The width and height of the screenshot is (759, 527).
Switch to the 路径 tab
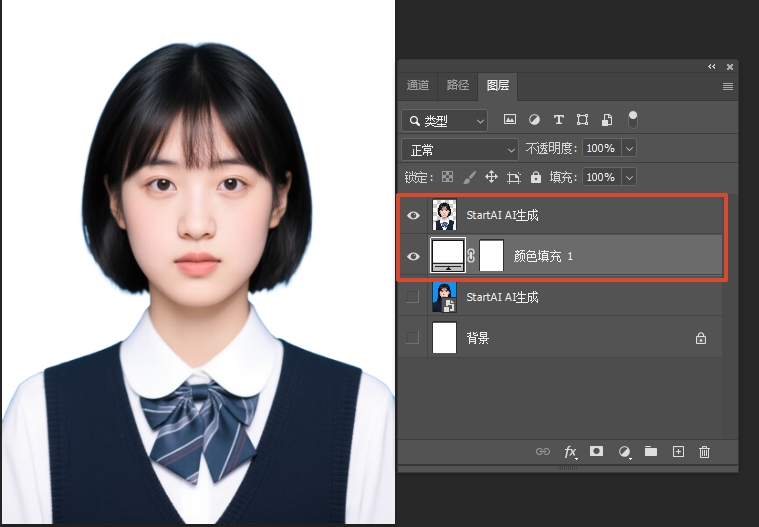point(457,86)
